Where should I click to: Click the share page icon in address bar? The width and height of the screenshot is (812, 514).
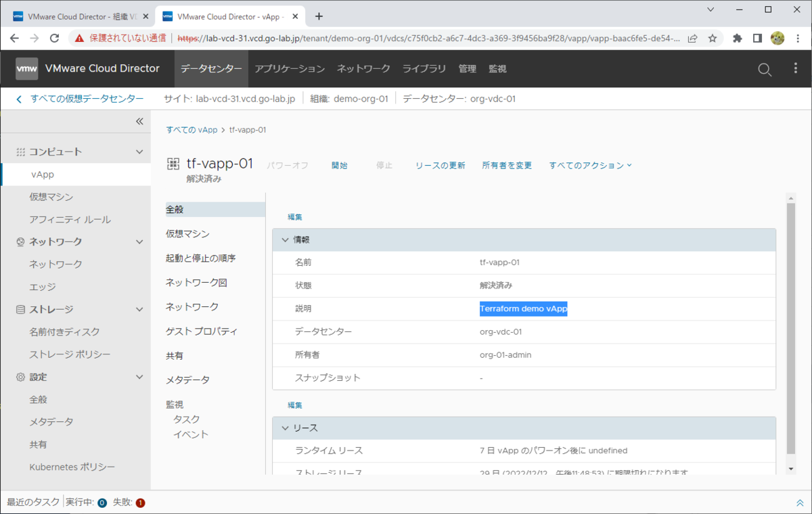tap(693, 39)
